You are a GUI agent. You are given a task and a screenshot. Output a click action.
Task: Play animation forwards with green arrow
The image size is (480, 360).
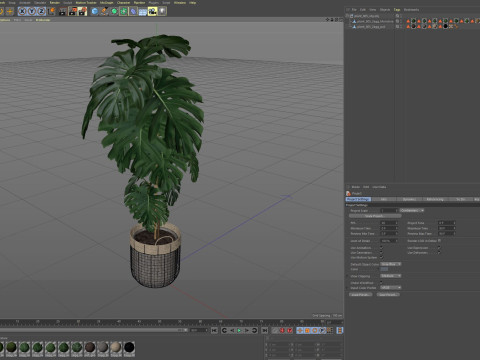click(x=239, y=330)
